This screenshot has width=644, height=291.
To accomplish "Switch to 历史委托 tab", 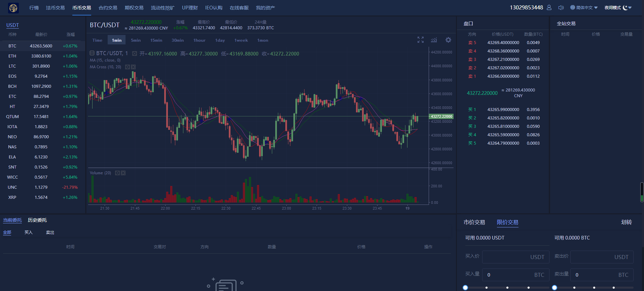I will [x=37, y=220].
